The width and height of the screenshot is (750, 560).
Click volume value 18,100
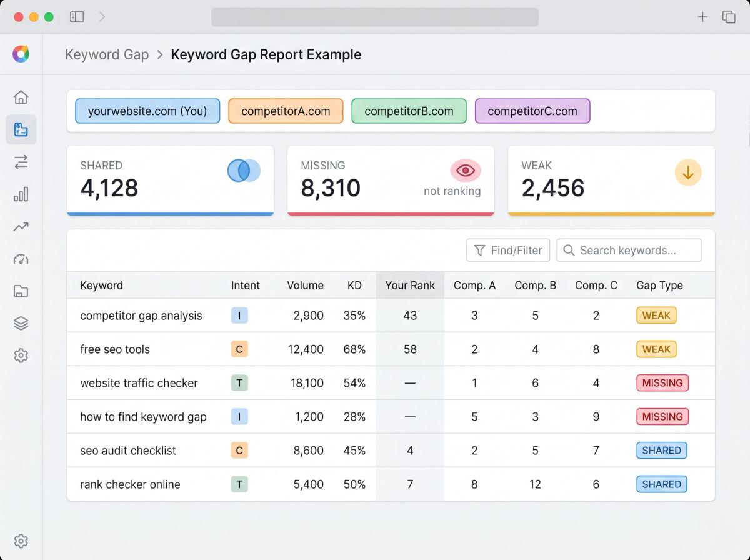tap(307, 383)
